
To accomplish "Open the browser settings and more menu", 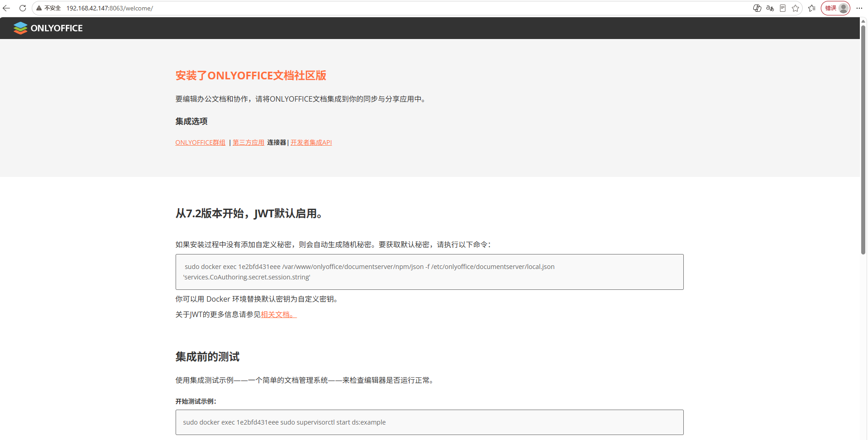I will (859, 8).
